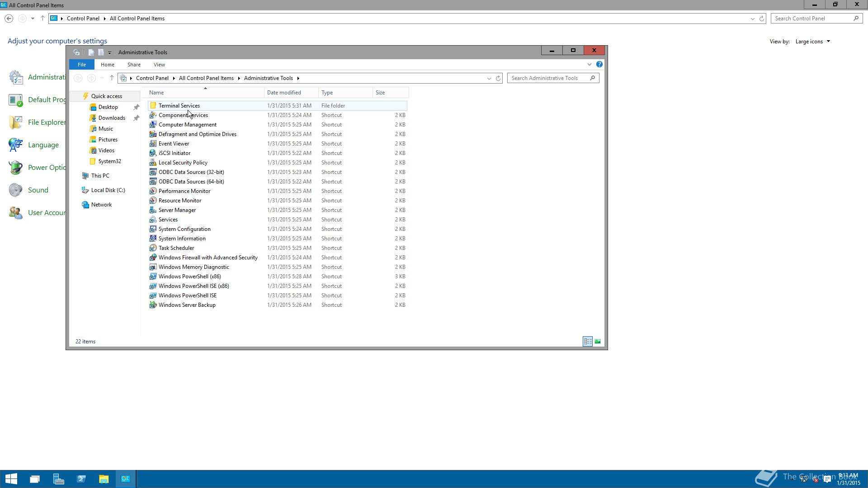Expand the ribbon with the chevron

coord(590,65)
